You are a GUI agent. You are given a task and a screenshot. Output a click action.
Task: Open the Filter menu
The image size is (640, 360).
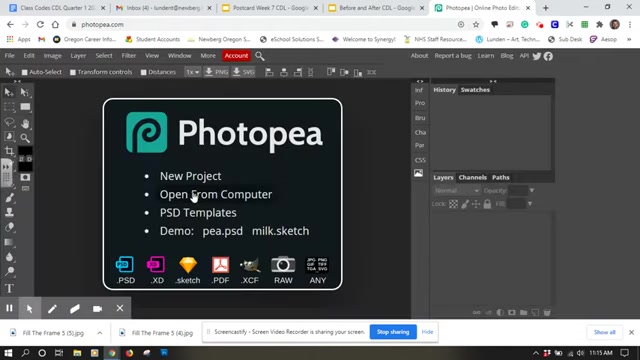pos(129,56)
